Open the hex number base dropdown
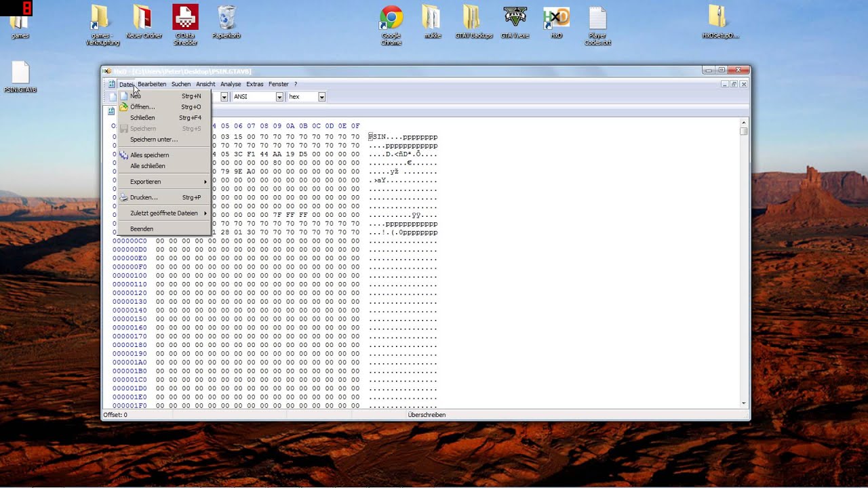This screenshot has height=488, width=868. click(x=321, y=97)
